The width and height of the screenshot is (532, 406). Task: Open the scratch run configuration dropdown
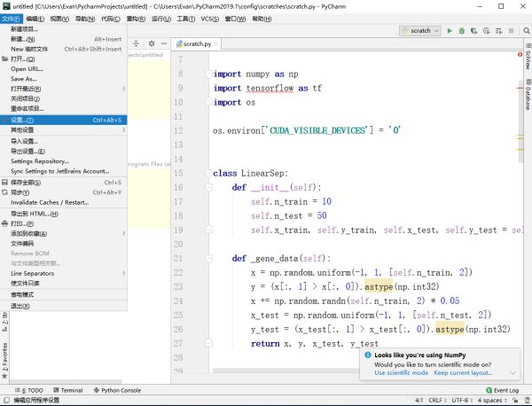[x=420, y=31]
